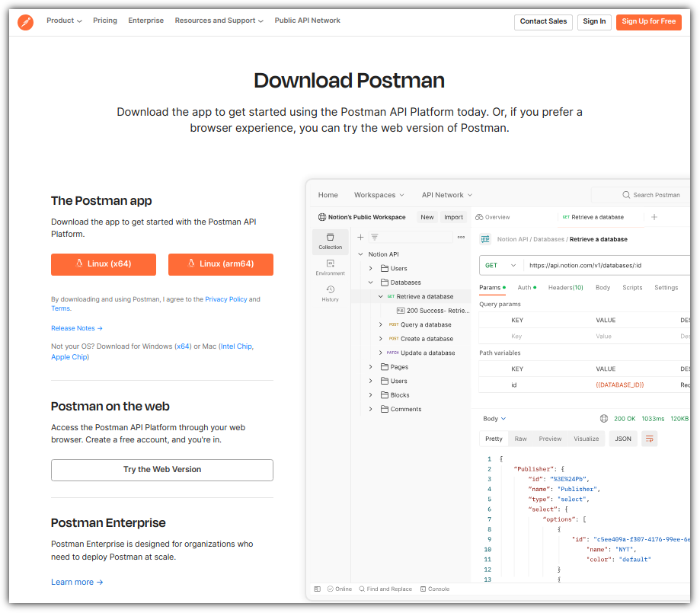Click Sign Up for Free
The height and width of the screenshot is (613, 700).
coord(649,21)
